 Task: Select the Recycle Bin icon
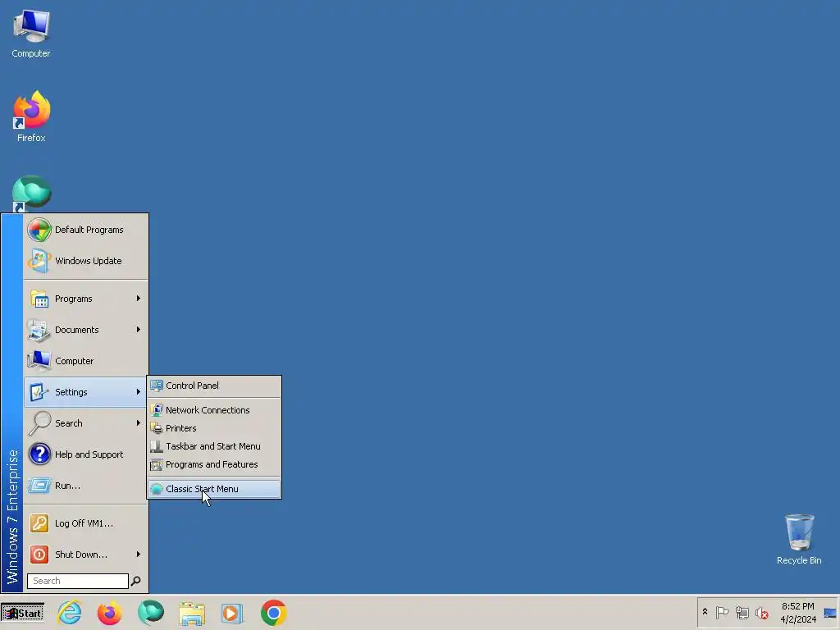pos(799,540)
